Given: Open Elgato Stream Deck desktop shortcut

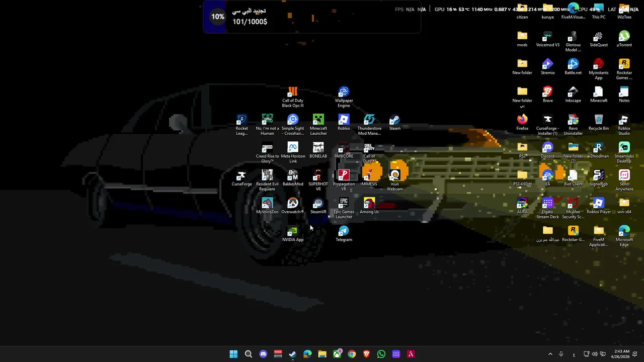Looking at the screenshot, I should [547, 208].
